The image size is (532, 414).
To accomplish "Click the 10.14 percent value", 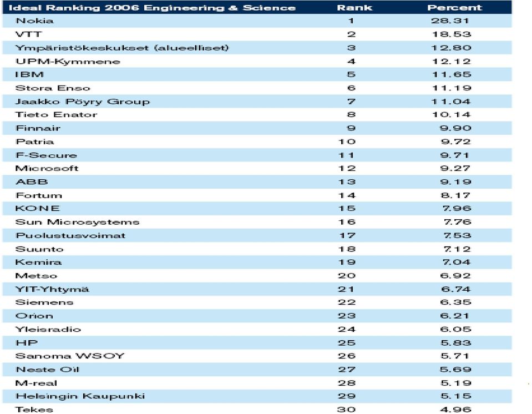I will tap(452, 115).
